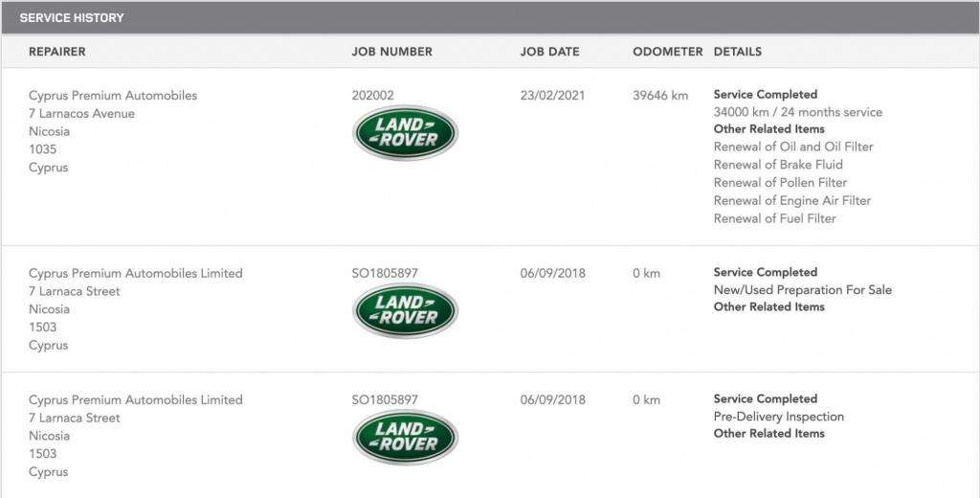Click Renewal of Brake Fluid item

click(x=778, y=165)
